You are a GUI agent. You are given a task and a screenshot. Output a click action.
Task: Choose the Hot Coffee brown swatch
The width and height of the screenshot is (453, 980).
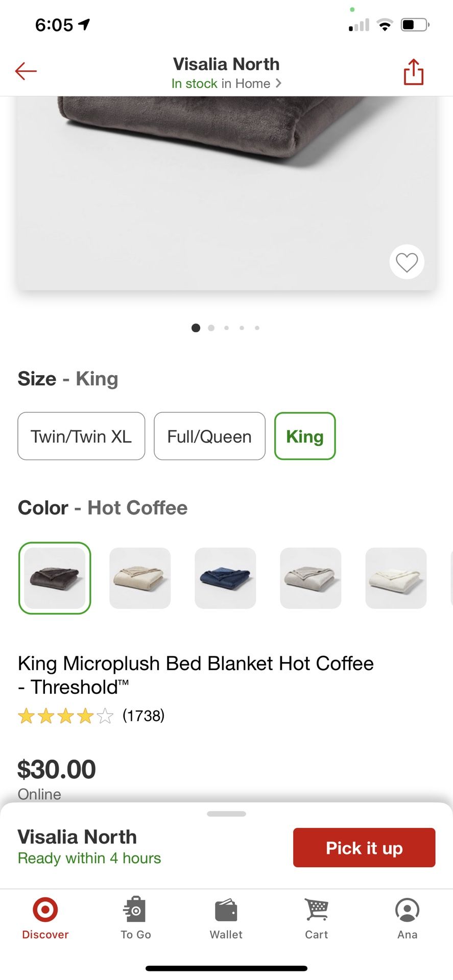pyautogui.click(x=55, y=578)
